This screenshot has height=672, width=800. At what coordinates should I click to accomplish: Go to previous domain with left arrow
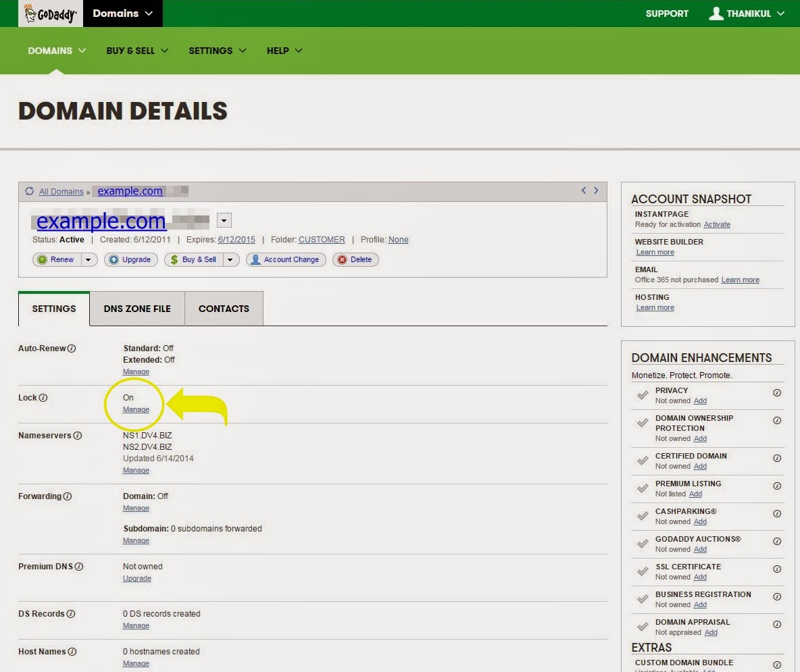584,190
